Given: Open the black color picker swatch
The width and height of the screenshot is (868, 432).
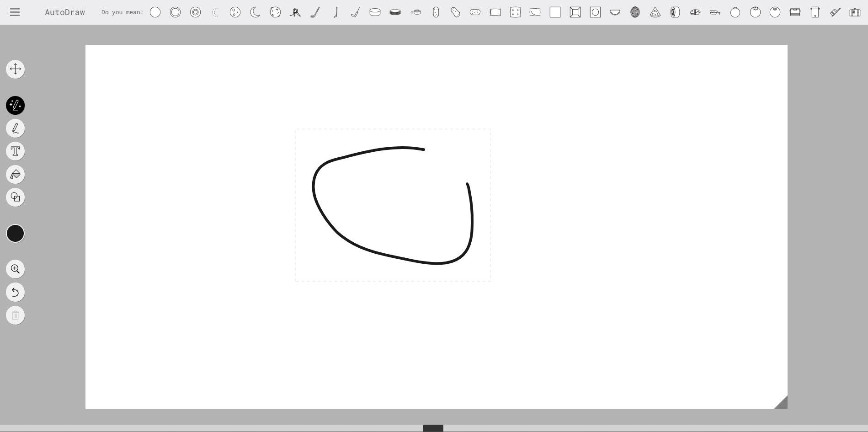Looking at the screenshot, I should pyautogui.click(x=15, y=234).
